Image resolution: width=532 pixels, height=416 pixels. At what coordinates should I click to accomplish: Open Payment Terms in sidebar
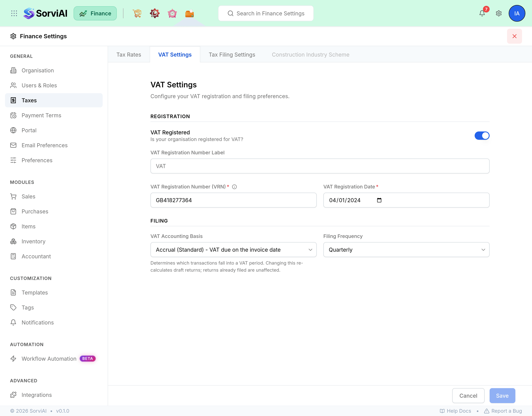click(x=54, y=115)
